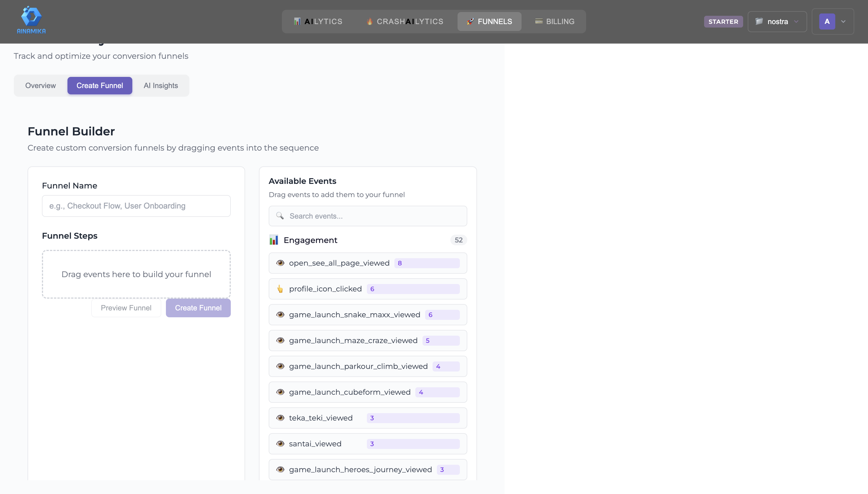This screenshot has height=494, width=868.
Task: Expand the user account menu chevron
Action: coord(843,22)
